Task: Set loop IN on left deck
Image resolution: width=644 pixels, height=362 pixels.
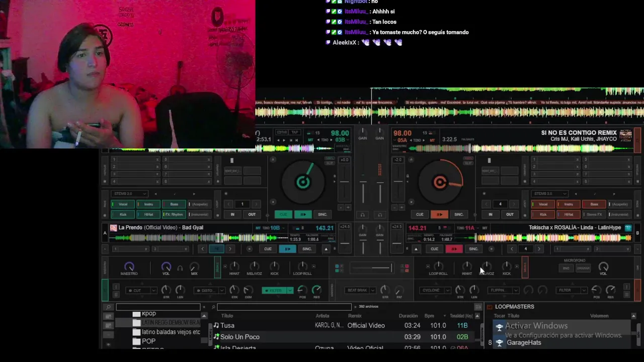Action: click(232, 214)
